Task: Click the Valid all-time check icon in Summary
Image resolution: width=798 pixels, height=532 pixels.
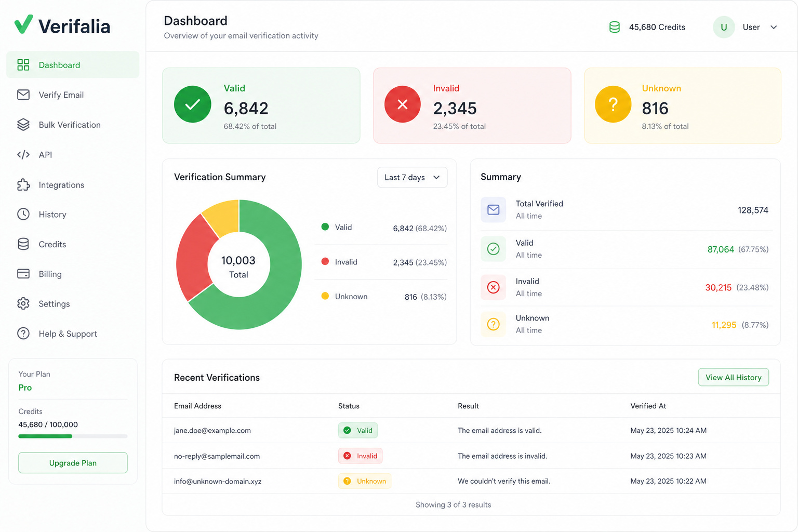Action: 494,249
